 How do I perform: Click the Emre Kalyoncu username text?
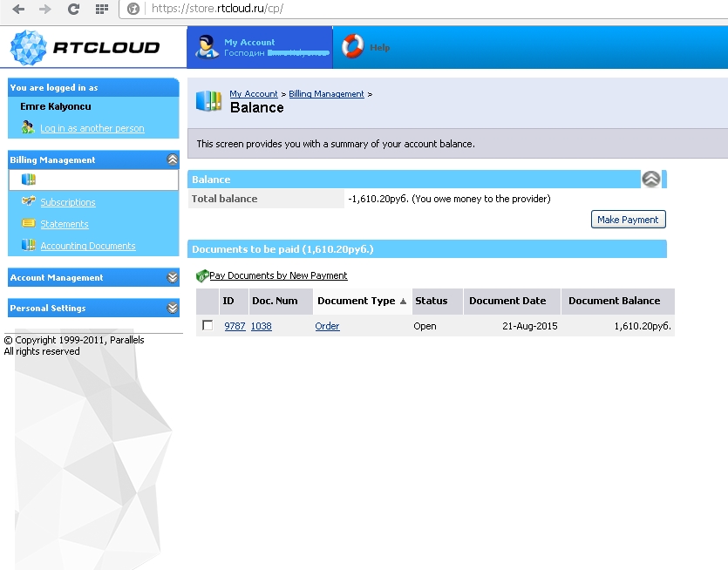(x=56, y=106)
